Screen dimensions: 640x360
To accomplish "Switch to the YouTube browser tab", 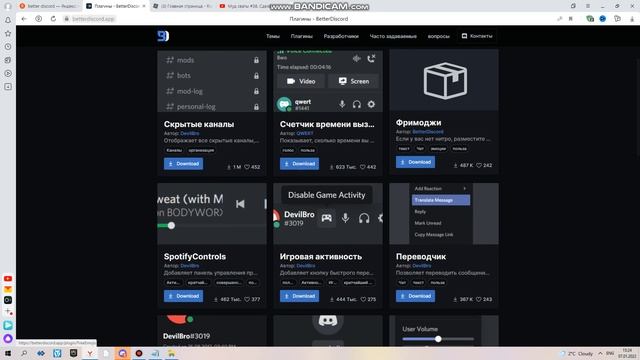I will pyautogui.click(x=245, y=6).
